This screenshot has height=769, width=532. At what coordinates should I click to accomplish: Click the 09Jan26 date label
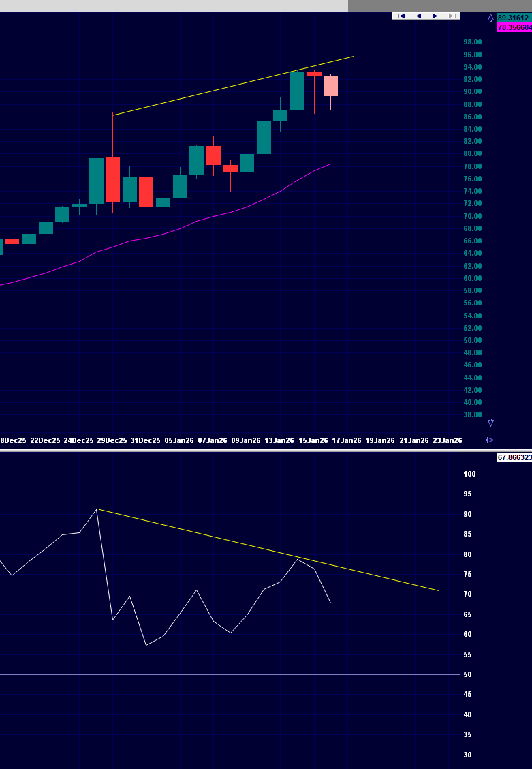tap(246, 440)
